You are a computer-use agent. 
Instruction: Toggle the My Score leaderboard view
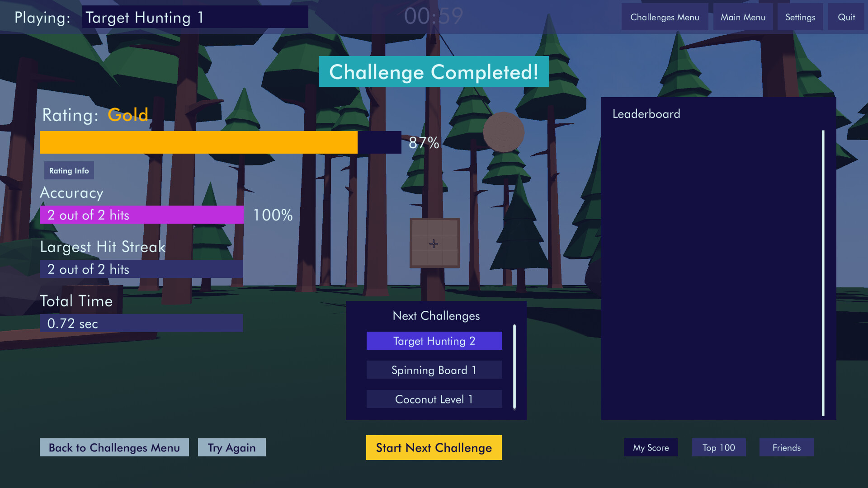651,447
